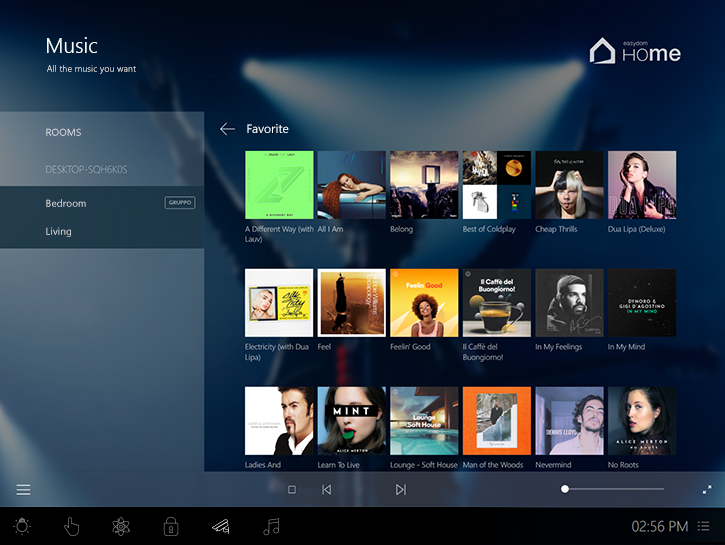Click the 'In My Feelings' title text
Image resolution: width=725 pixels, height=545 pixels.
[x=559, y=347]
